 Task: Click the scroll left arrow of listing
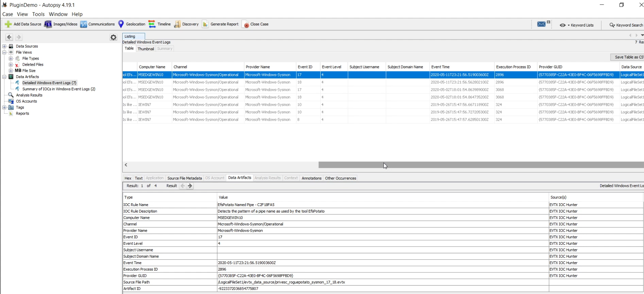pos(126,165)
